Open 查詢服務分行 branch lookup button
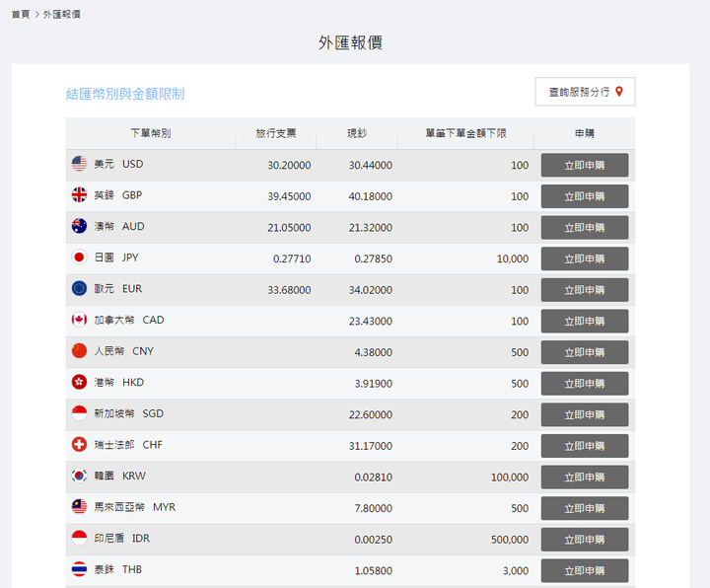This screenshot has width=710, height=588. point(585,92)
